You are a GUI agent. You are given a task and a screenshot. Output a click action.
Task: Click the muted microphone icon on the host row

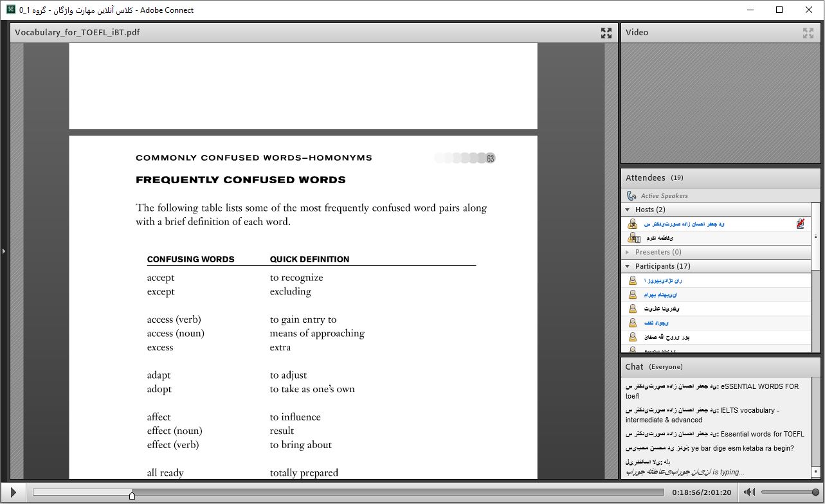coord(801,224)
